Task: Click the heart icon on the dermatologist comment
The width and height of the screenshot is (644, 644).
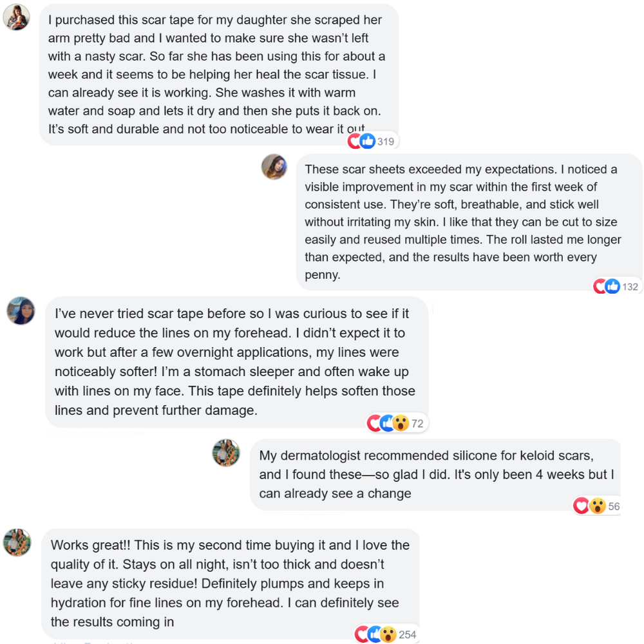Action: tap(582, 506)
